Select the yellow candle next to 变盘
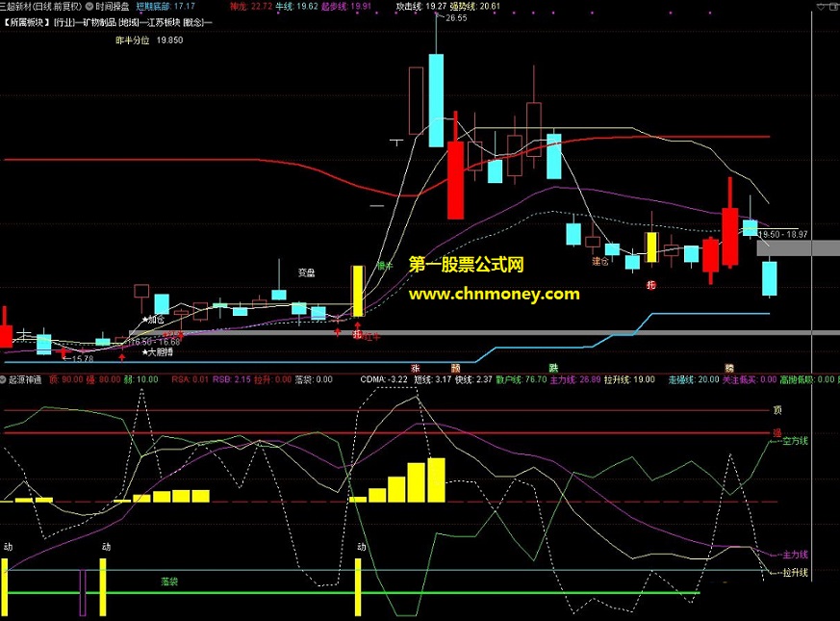 (357, 291)
